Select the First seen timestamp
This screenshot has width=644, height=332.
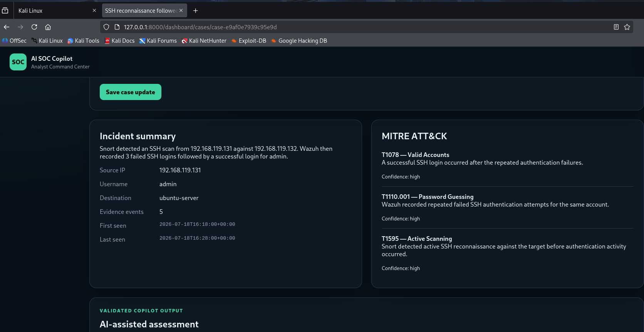[x=197, y=224]
